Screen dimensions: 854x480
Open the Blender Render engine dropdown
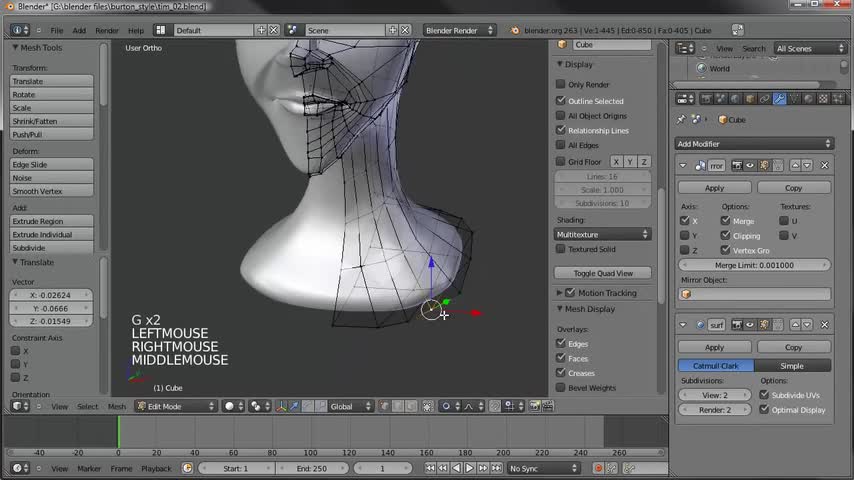click(x=459, y=30)
